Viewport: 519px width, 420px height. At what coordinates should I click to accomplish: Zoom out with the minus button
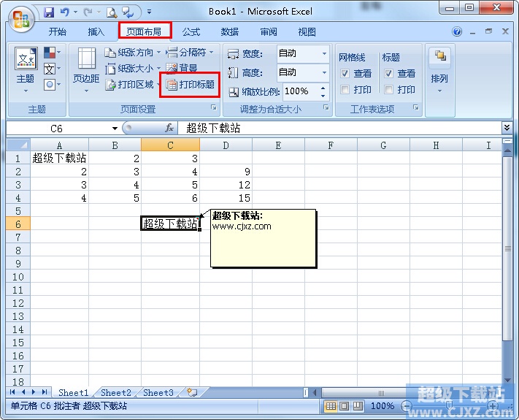(x=407, y=406)
